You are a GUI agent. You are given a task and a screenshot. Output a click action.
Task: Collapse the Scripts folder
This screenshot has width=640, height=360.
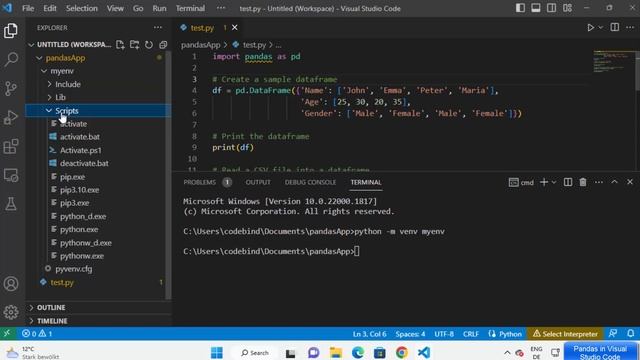coord(49,111)
